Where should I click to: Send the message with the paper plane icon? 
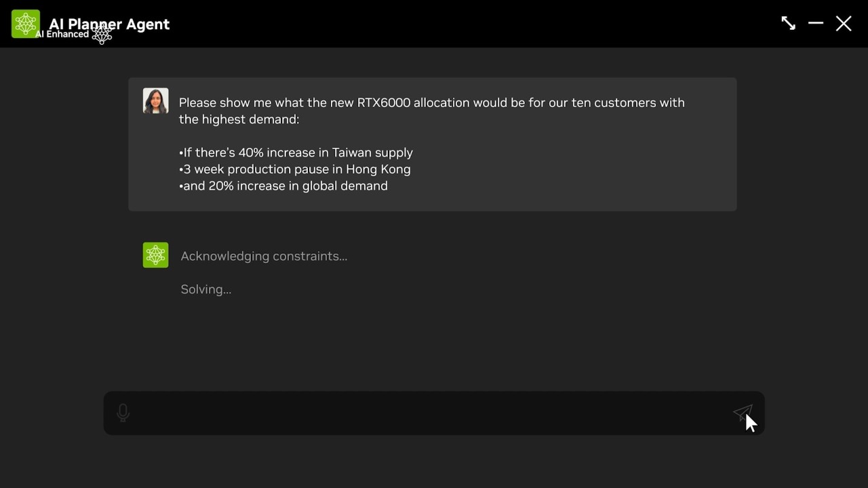pos(743,413)
